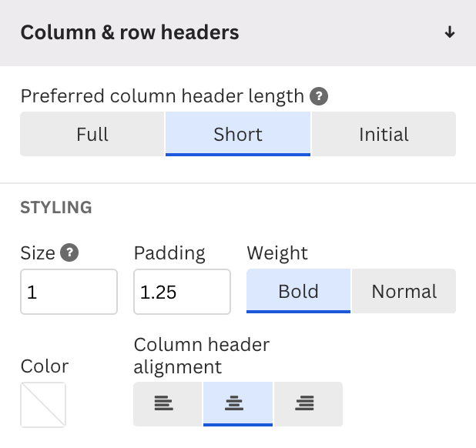The width and height of the screenshot is (476, 448).
Task: Click the Preferred column header length label
Action: click(x=163, y=96)
